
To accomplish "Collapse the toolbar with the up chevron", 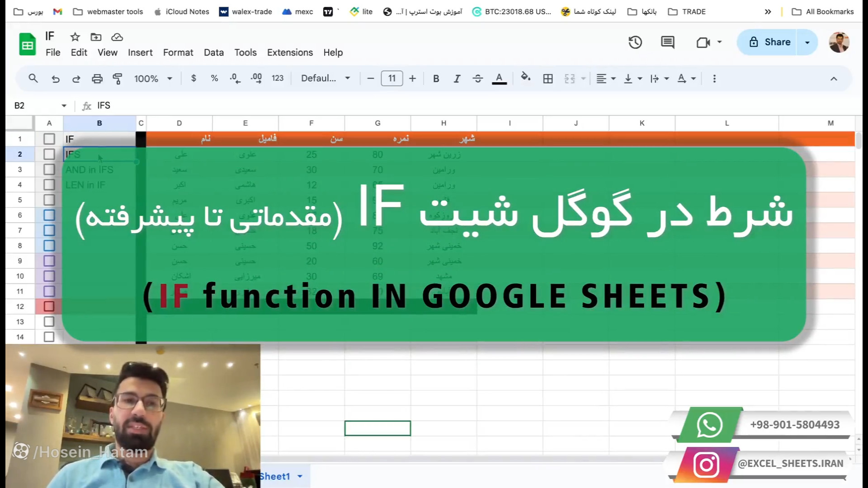I will point(834,79).
